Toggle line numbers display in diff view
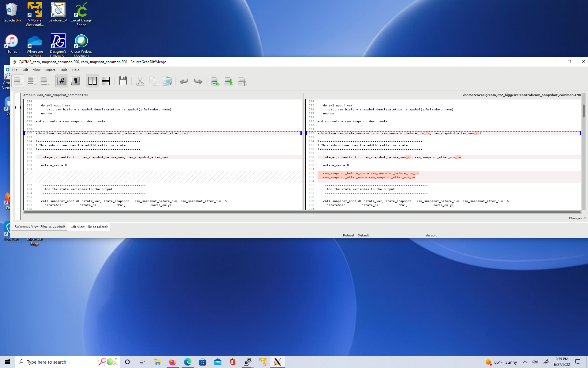The image size is (588, 368). pyautogui.click(x=62, y=81)
